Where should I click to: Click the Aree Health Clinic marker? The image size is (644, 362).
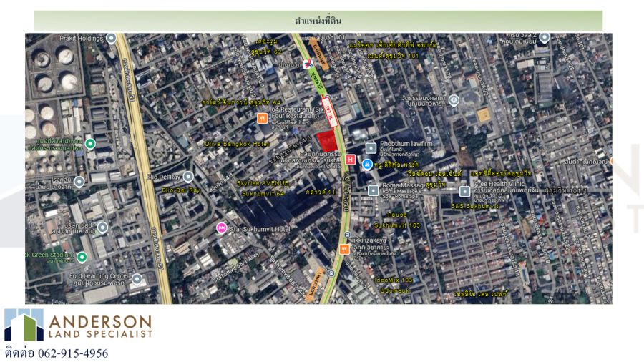point(464,191)
